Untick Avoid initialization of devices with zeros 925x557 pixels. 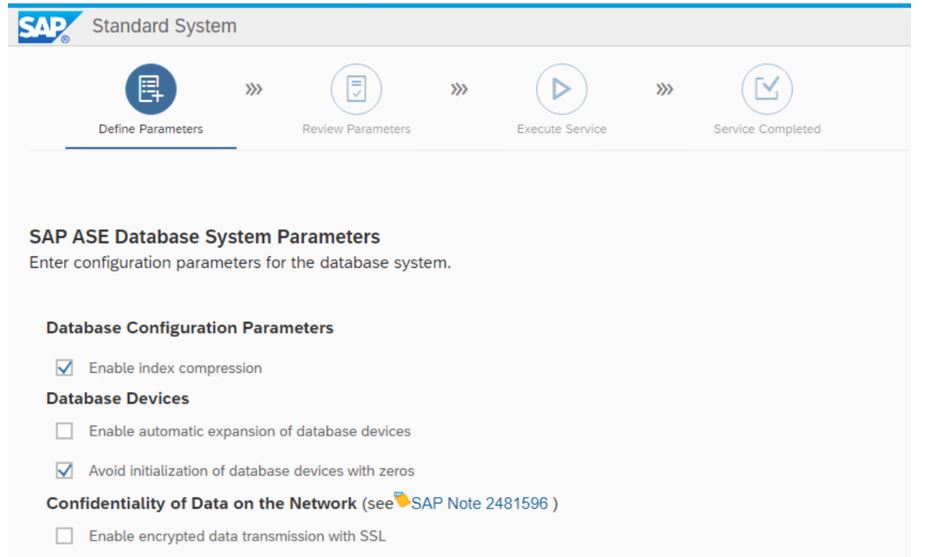[64, 470]
